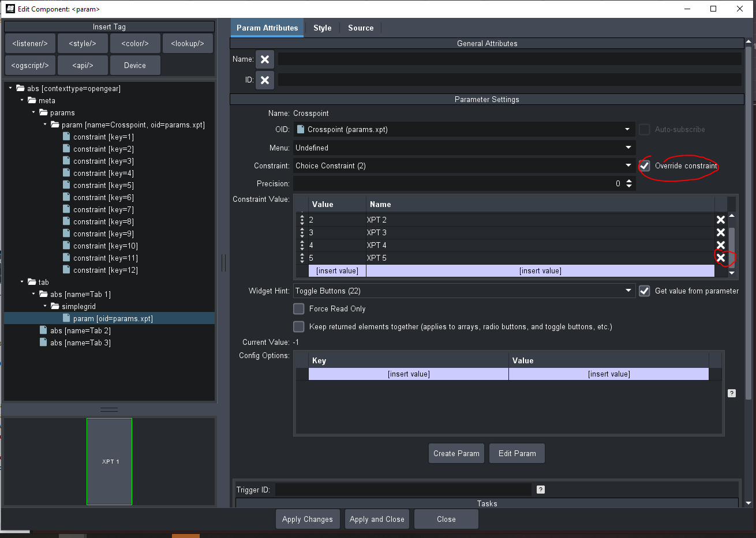Click the folder icon of the params node

tap(43, 112)
